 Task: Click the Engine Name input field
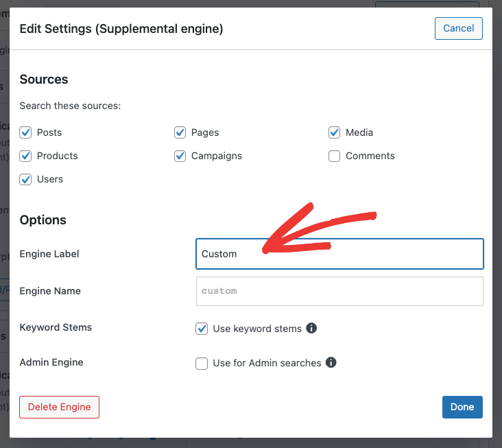(x=339, y=291)
